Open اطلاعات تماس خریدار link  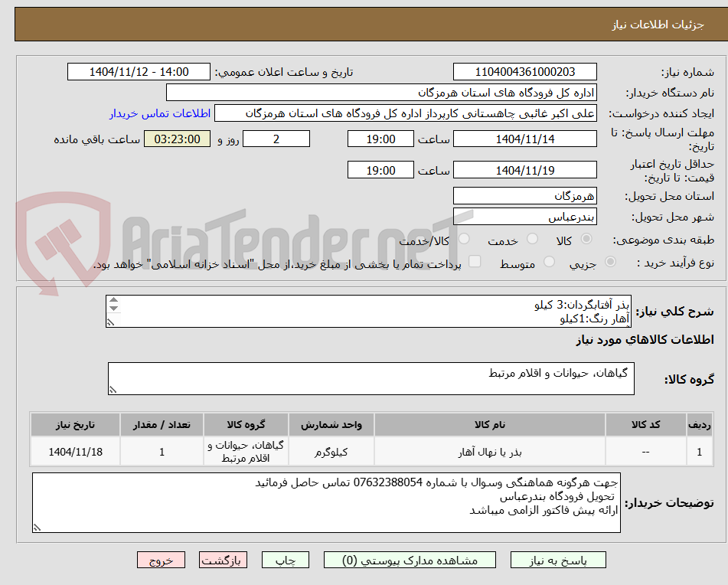point(160,114)
